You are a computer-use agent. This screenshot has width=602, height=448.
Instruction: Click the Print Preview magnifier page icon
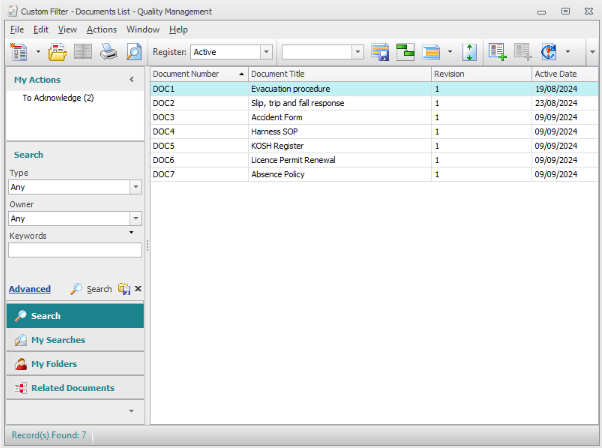[x=134, y=52]
